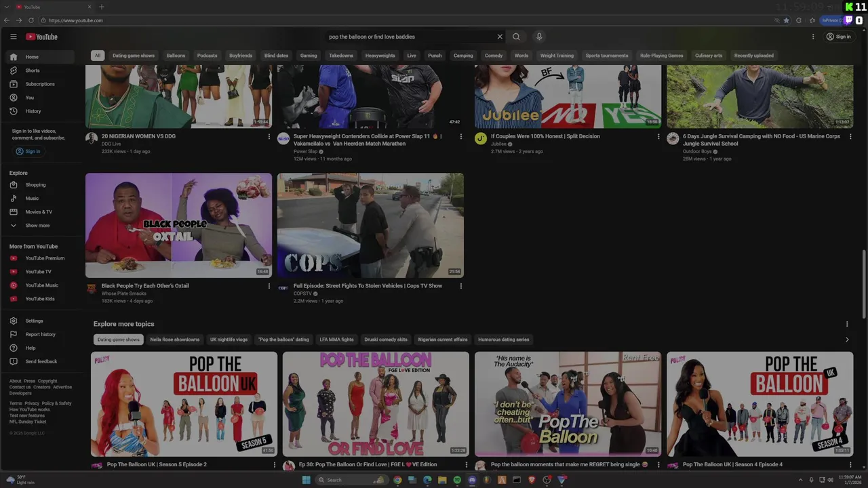
Task: Open Report history
Action: tap(41, 334)
